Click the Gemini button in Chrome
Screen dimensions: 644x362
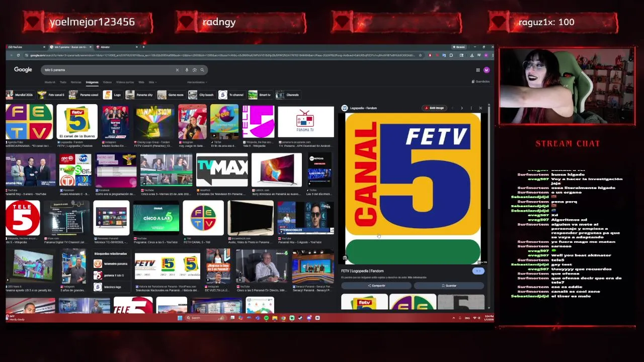458,47
